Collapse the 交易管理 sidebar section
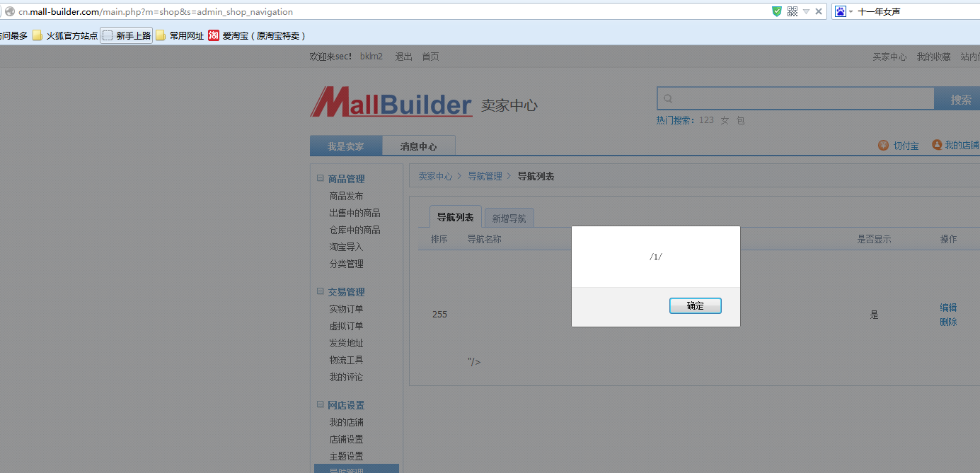The width and height of the screenshot is (980, 473). [x=320, y=292]
